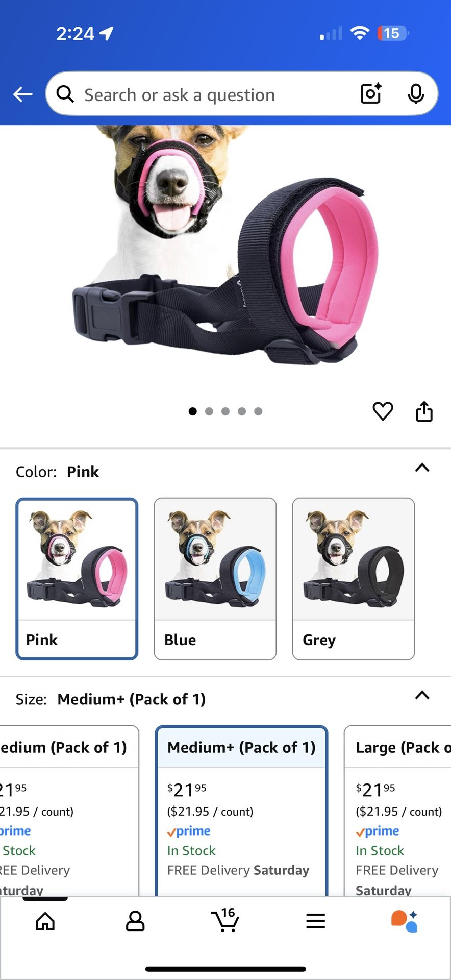Tap the microphone voice search icon
Viewport: 451px width, 980px height.
pyautogui.click(x=416, y=93)
